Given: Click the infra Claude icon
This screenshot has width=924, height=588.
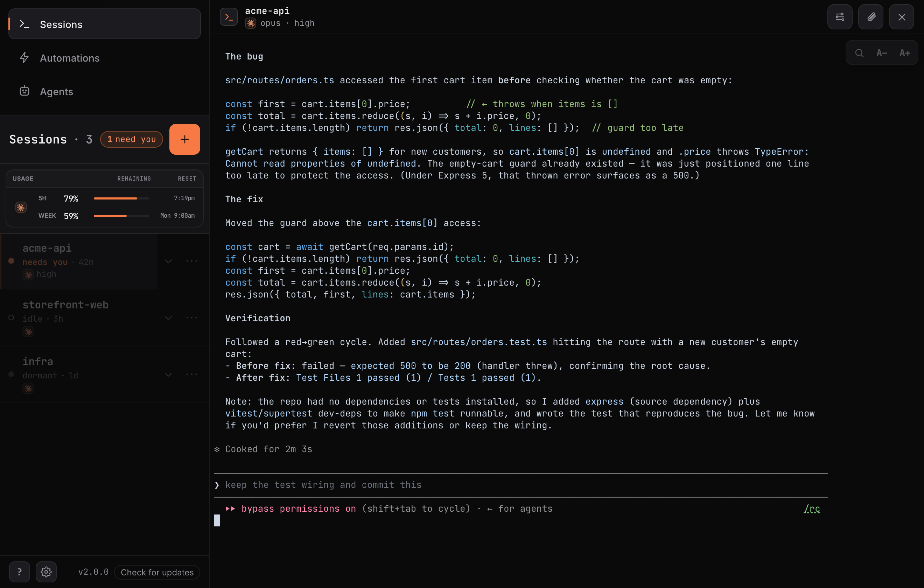Looking at the screenshot, I should click(x=28, y=388).
